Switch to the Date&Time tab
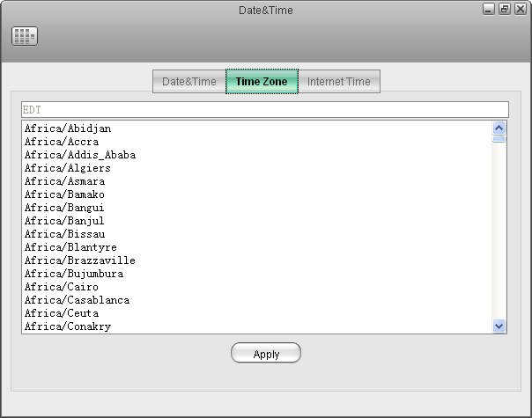532x418 pixels. (x=188, y=82)
